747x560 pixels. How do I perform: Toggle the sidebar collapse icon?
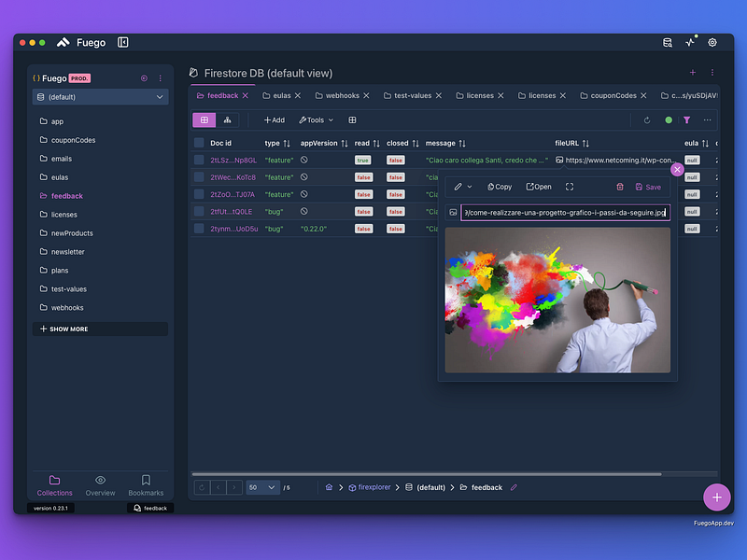pyautogui.click(x=123, y=42)
